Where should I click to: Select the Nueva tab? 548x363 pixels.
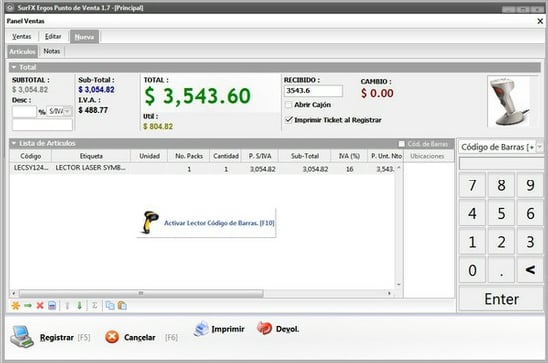click(84, 37)
